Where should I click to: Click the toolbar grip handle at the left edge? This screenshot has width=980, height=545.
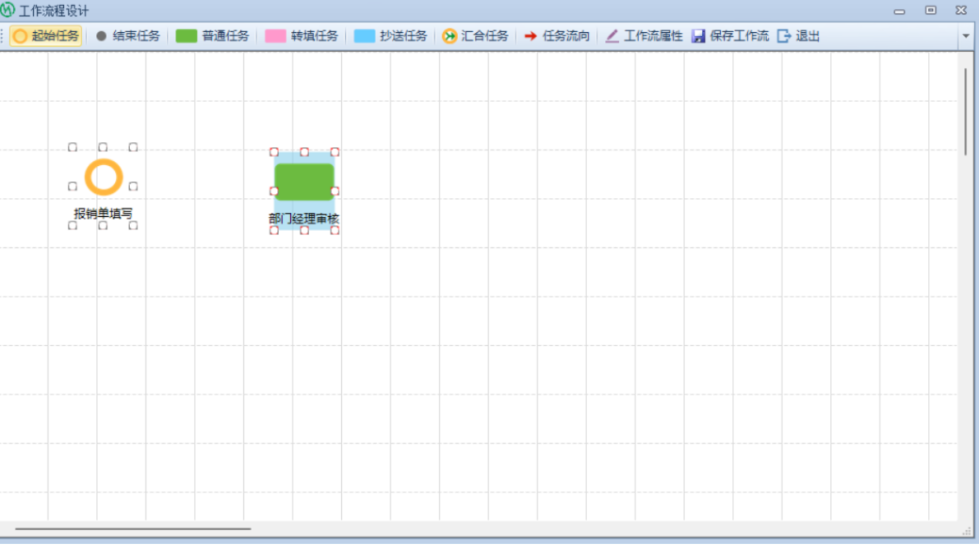(x=3, y=36)
